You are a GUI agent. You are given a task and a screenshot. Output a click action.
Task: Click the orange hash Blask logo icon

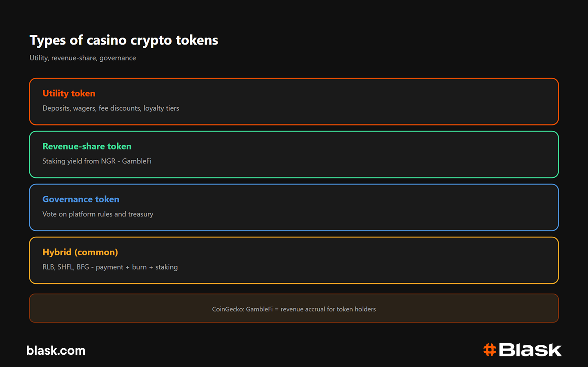pos(490,350)
